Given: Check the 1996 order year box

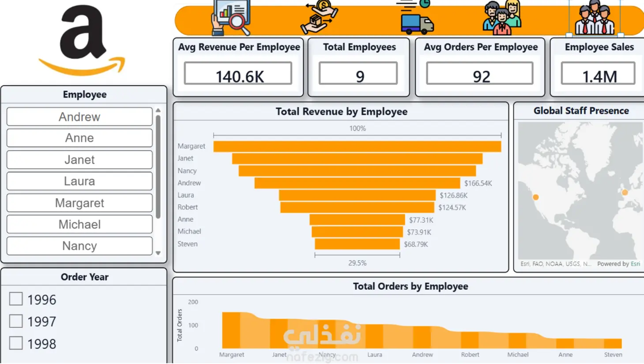Looking at the screenshot, I should 16,299.
